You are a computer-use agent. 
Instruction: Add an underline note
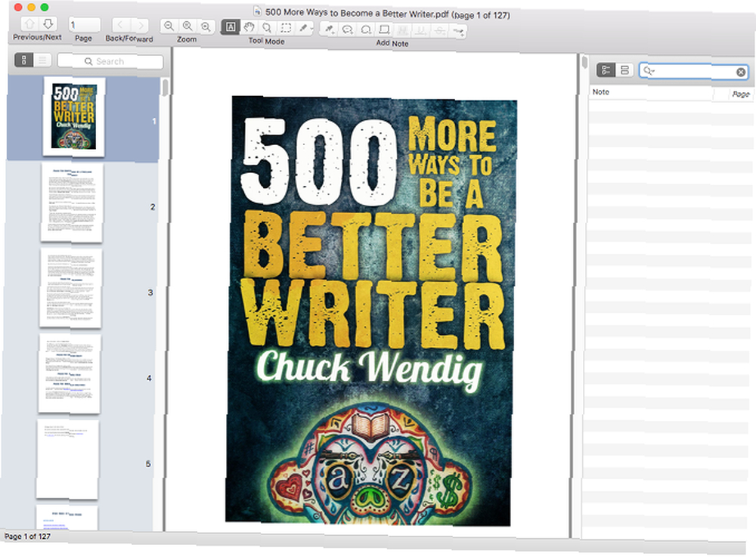click(x=421, y=31)
